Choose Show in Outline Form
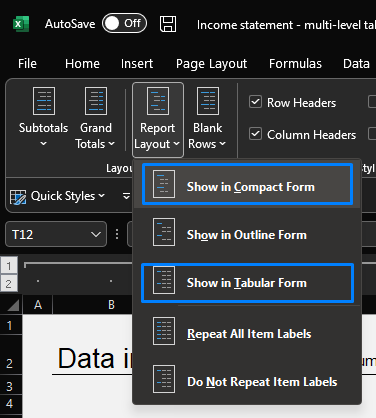 (x=247, y=232)
